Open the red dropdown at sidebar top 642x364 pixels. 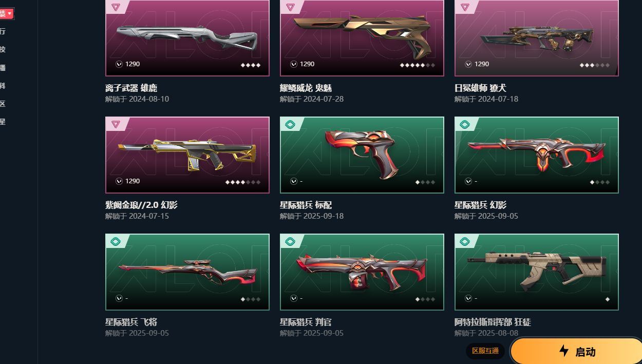(x=6, y=13)
